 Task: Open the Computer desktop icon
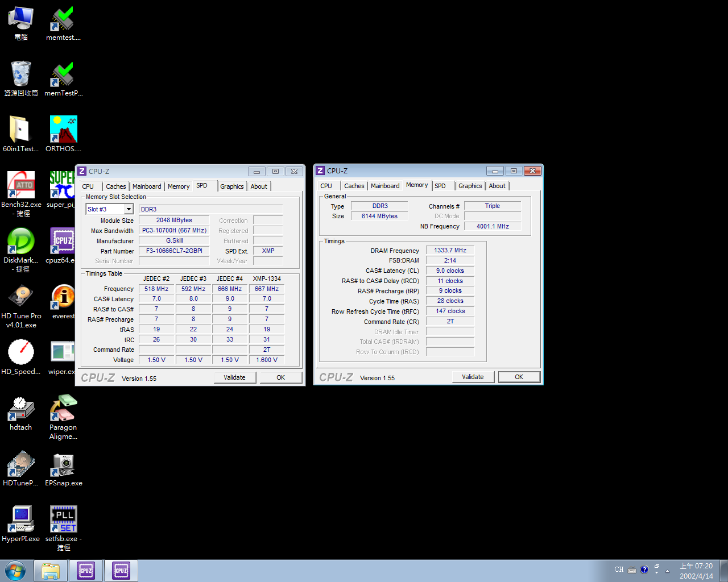point(20,23)
